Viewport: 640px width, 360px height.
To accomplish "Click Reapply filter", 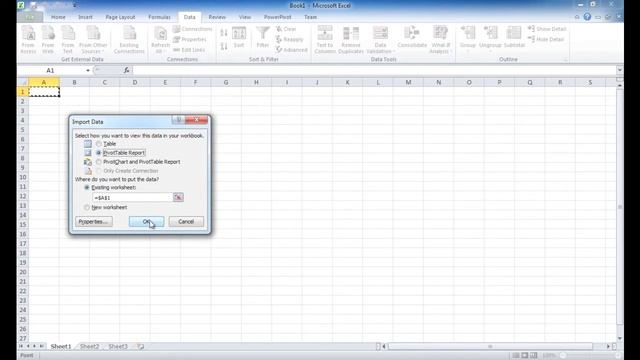I will point(289,40).
